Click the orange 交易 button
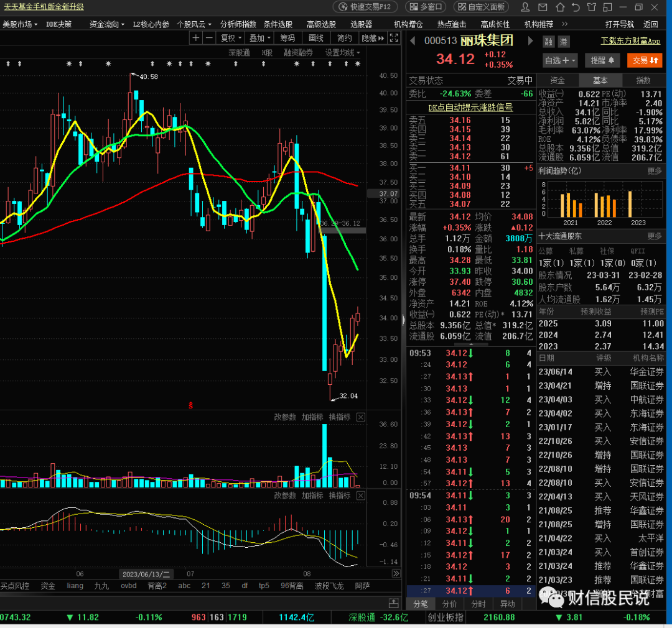 pyautogui.click(x=645, y=60)
